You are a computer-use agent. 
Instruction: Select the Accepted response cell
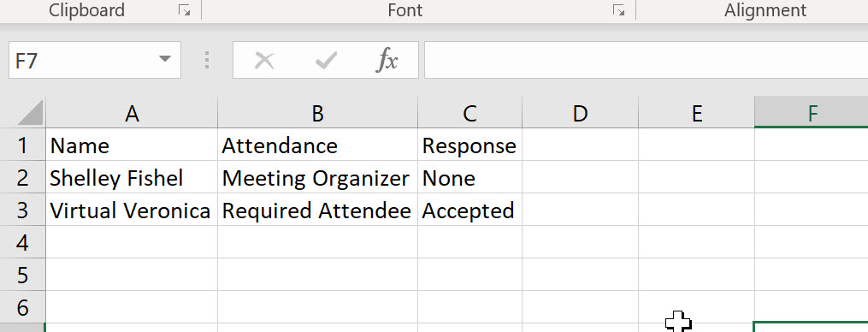tap(470, 210)
